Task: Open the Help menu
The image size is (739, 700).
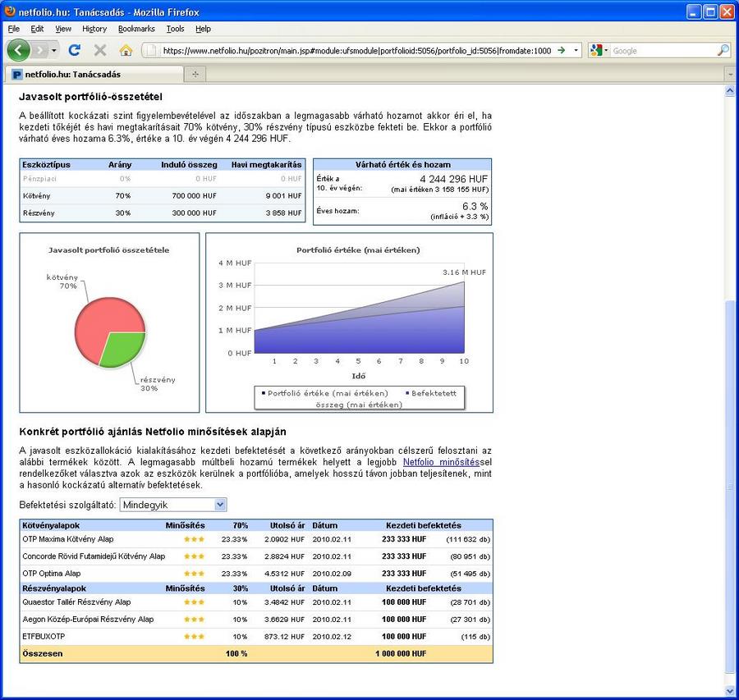Action: 203,29
